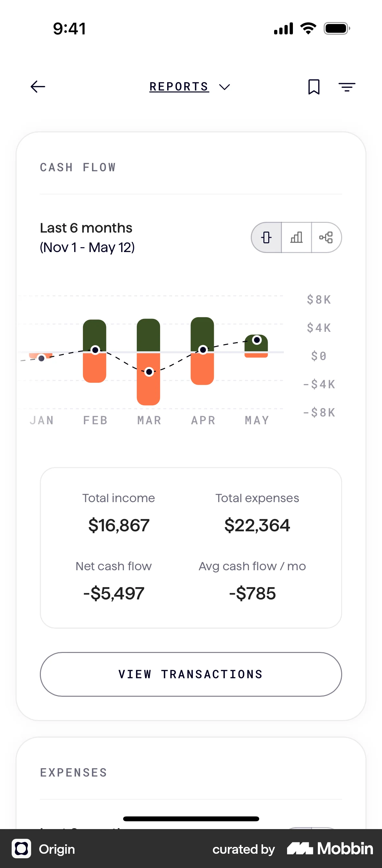Switch to the bar chart view icon
382x868 pixels.
[x=296, y=237]
